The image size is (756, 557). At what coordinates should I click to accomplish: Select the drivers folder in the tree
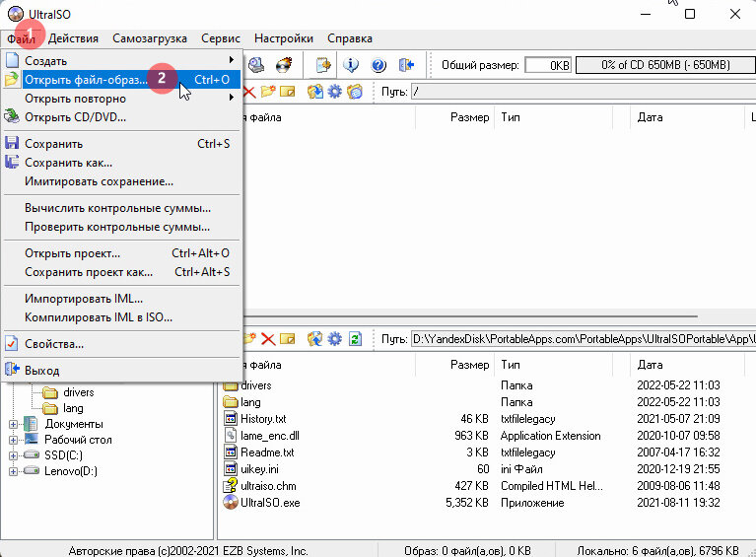(x=79, y=392)
